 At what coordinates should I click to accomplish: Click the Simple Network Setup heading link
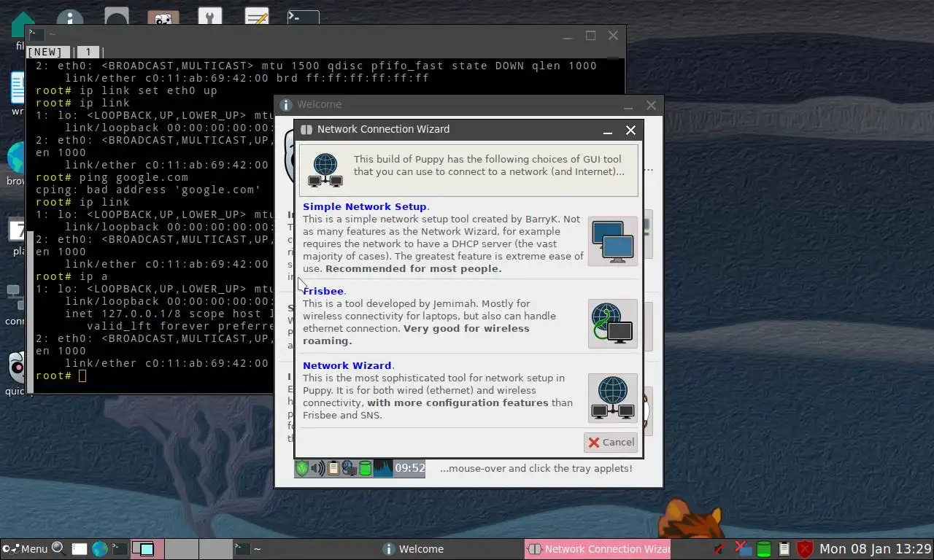[x=364, y=206]
